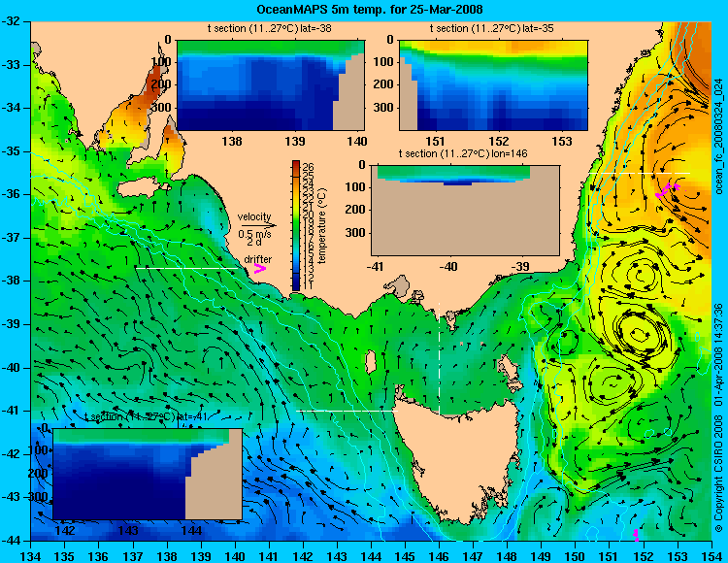Click the magenta drifter symbol in the legend
This screenshot has height=563, width=728.
pyautogui.click(x=259, y=268)
